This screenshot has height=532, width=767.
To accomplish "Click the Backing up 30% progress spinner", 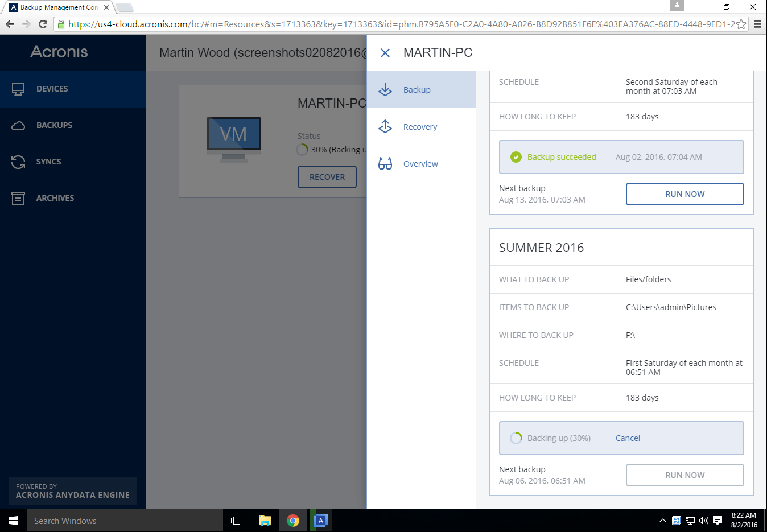I will coord(516,438).
